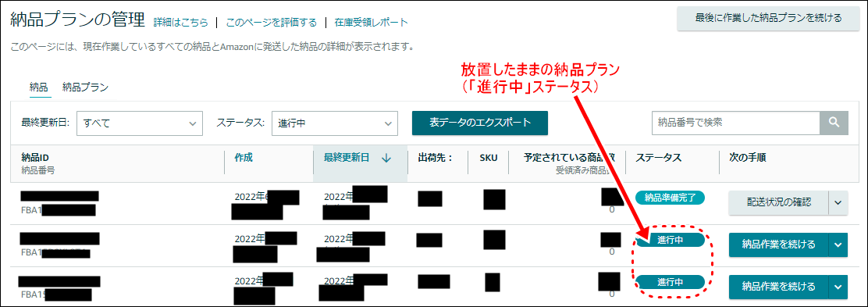Click 表データのエクスポート button
868x307 pixels.
(x=480, y=123)
